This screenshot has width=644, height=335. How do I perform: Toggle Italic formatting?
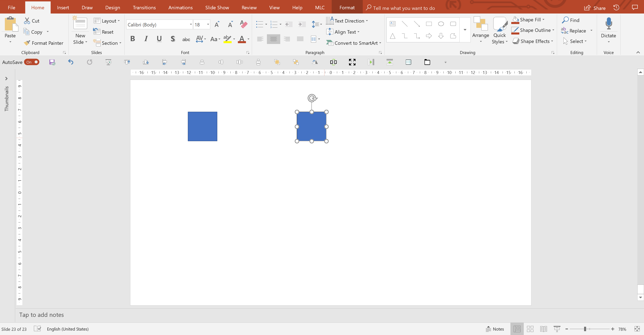pyautogui.click(x=146, y=39)
